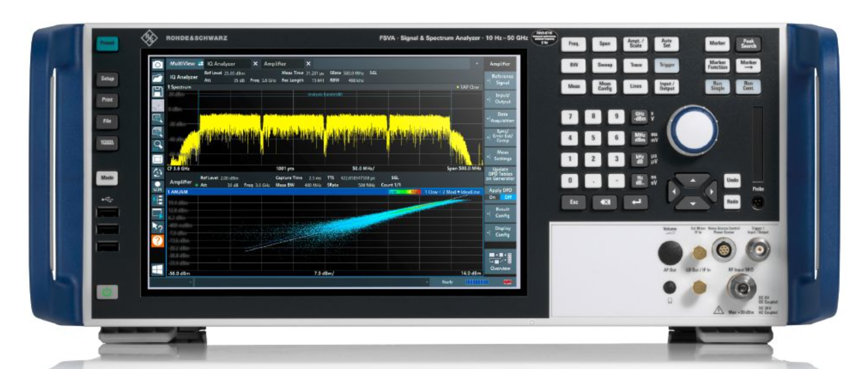
Task: Hit the Enter arrow key on keypad
Action: pos(636,202)
